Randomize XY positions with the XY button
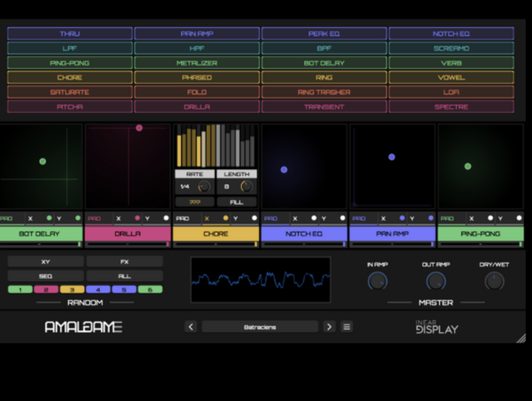This screenshot has width=532, height=401. coord(45,262)
